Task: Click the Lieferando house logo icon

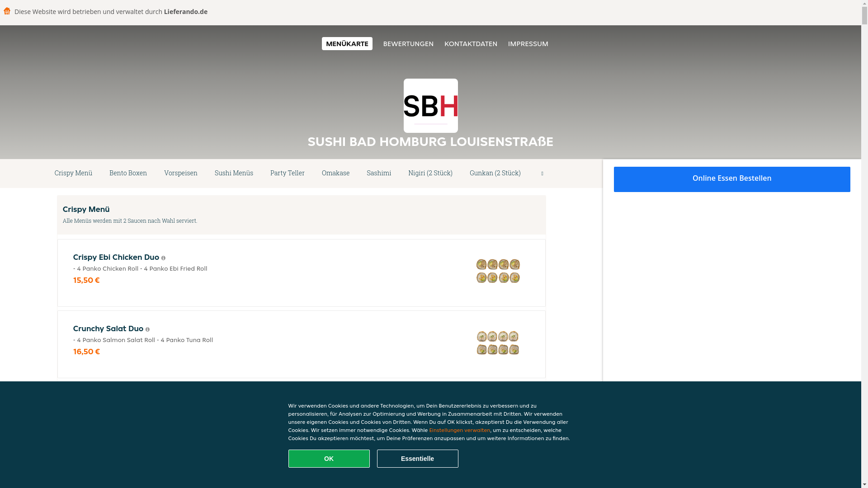Action: tap(7, 11)
